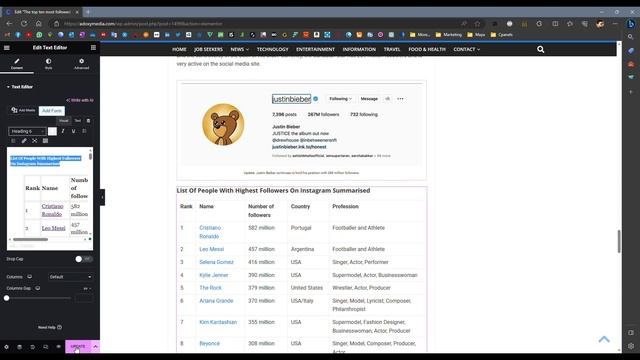Viewport: 640px width, 360px height.
Task: Click the bulleted list toolbar icon
Action: pos(84,131)
